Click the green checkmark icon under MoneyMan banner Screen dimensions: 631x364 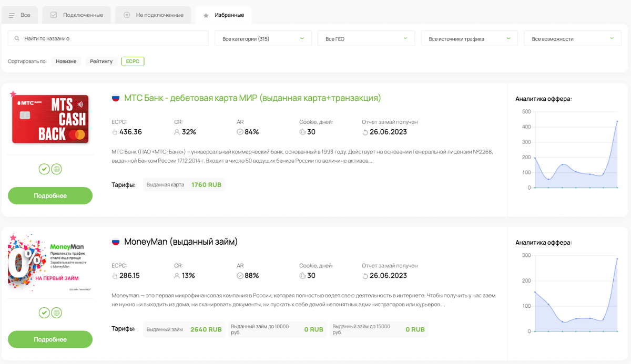coord(44,313)
